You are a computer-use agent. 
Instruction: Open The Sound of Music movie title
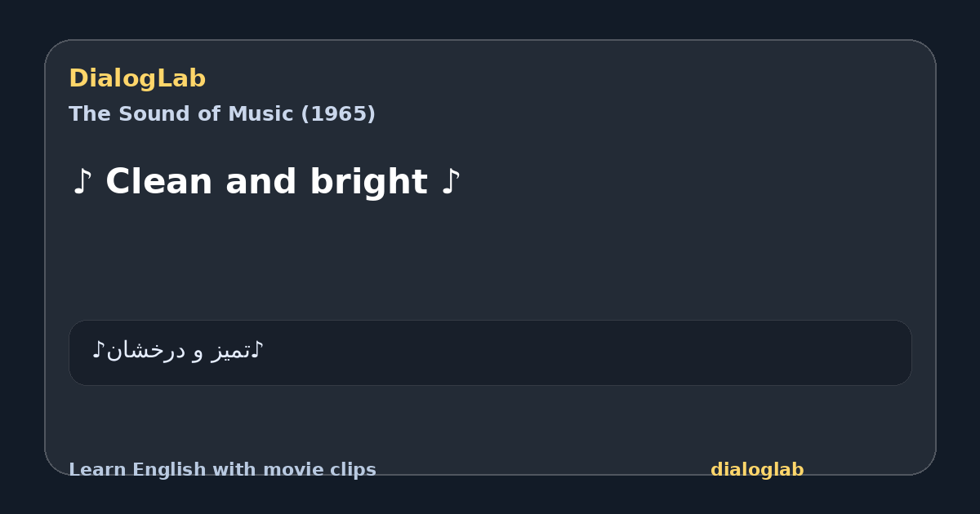pos(222,114)
